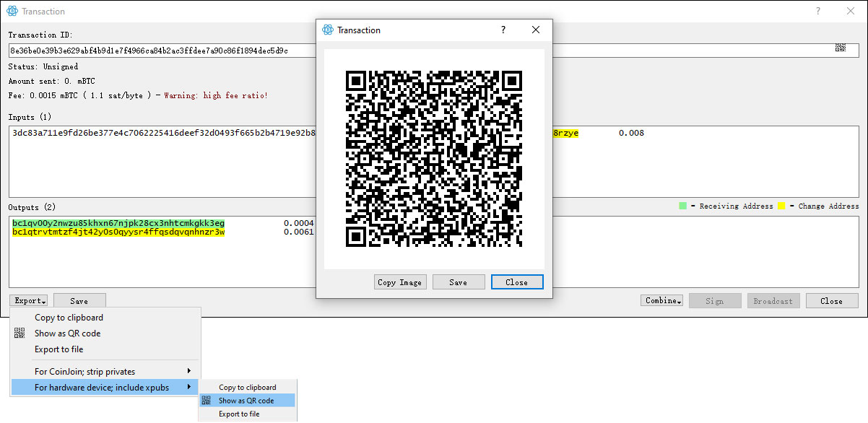Open the Combine dropdown button
This screenshot has width=868, height=423.
(x=661, y=301)
